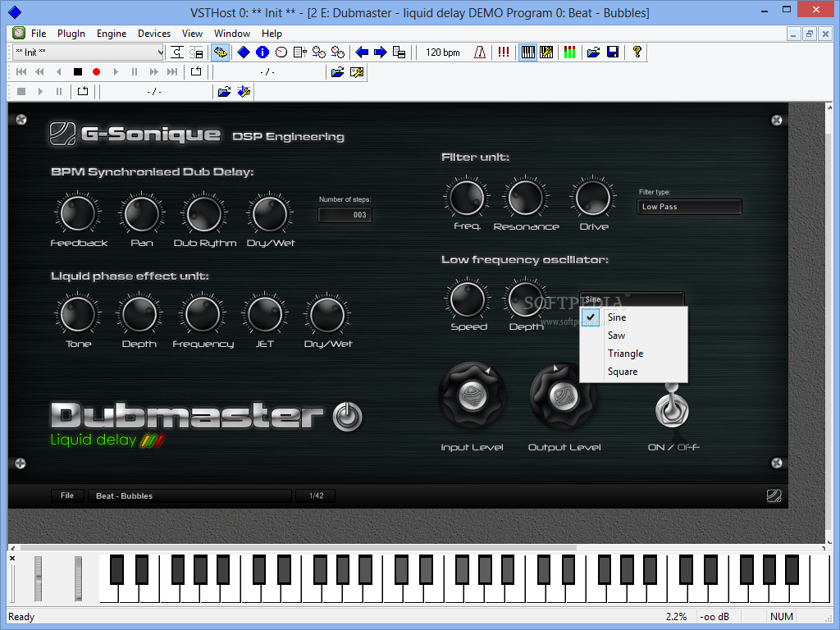Click the Number of steps 003 field
The height and width of the screenshot is (630, 840).
[345, 215]
